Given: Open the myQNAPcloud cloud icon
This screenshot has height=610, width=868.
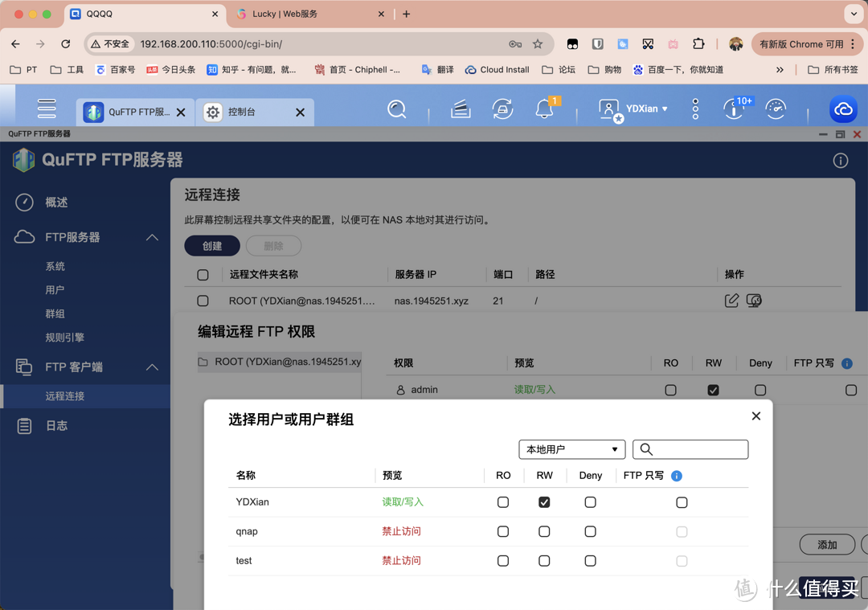Looking at the screenshot, I should coord(843,109).
